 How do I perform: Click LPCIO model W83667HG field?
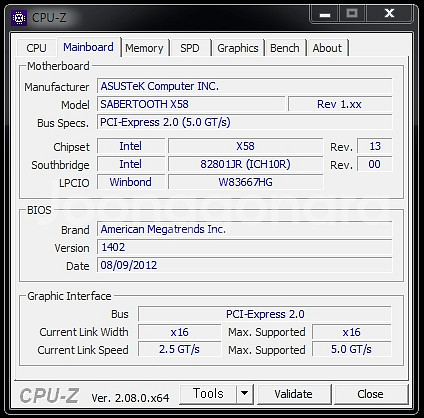[246, 182]
